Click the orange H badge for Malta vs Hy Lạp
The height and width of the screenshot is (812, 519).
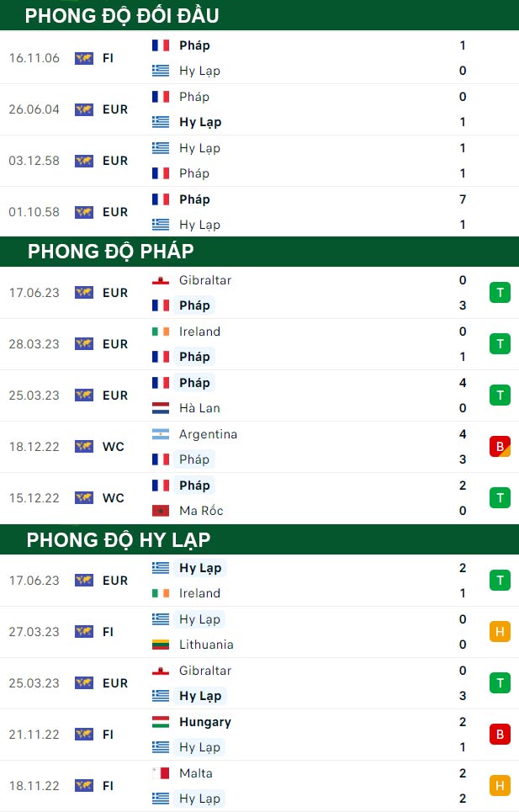[x=500, y=785]
